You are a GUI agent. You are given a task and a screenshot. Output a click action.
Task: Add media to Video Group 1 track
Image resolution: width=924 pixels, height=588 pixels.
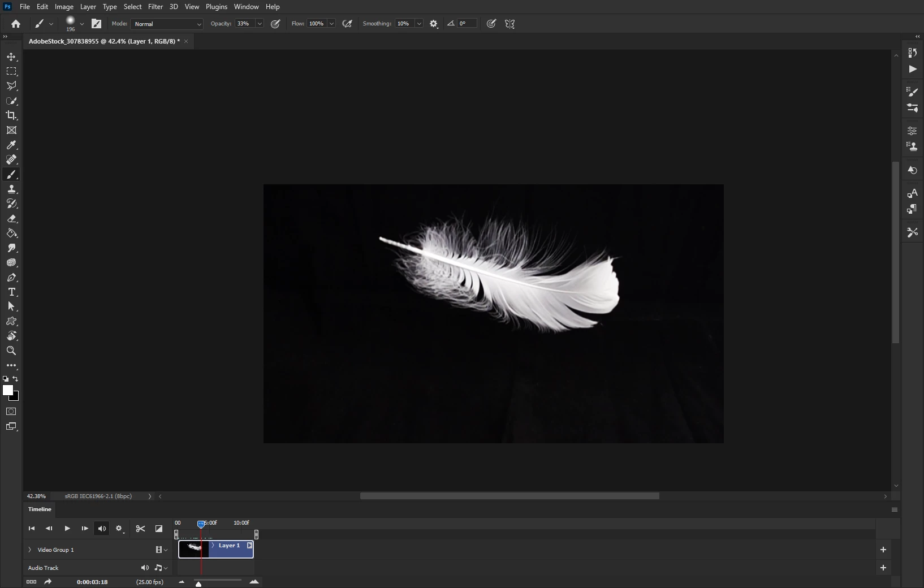pyautogui.click(x=883, y=550)
